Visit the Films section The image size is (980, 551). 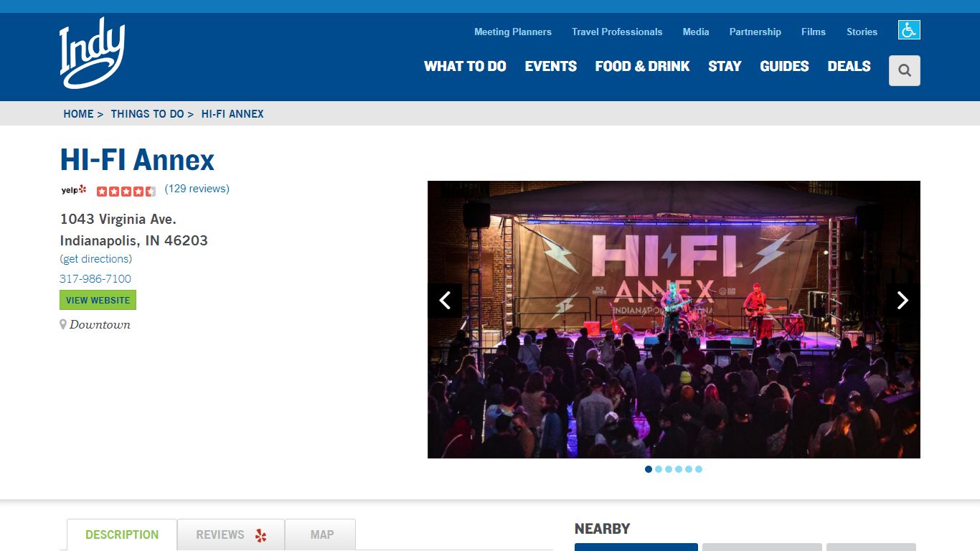[x=814, y=32]
